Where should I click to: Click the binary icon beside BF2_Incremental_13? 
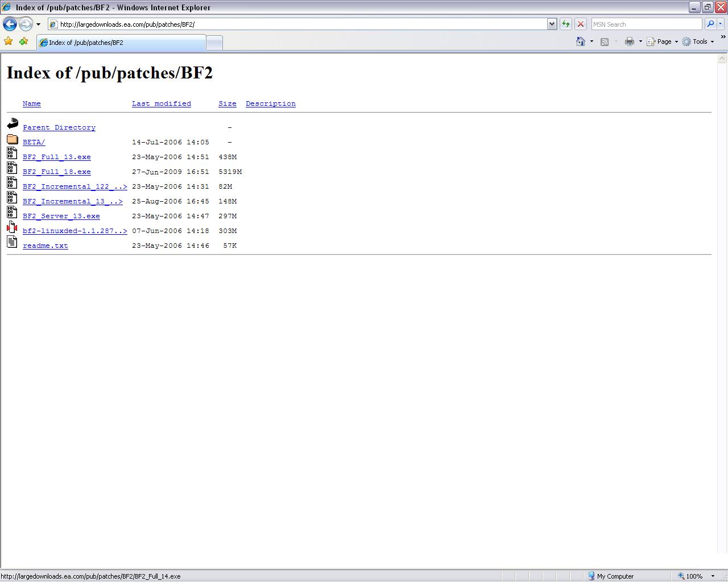coord(12,197)
